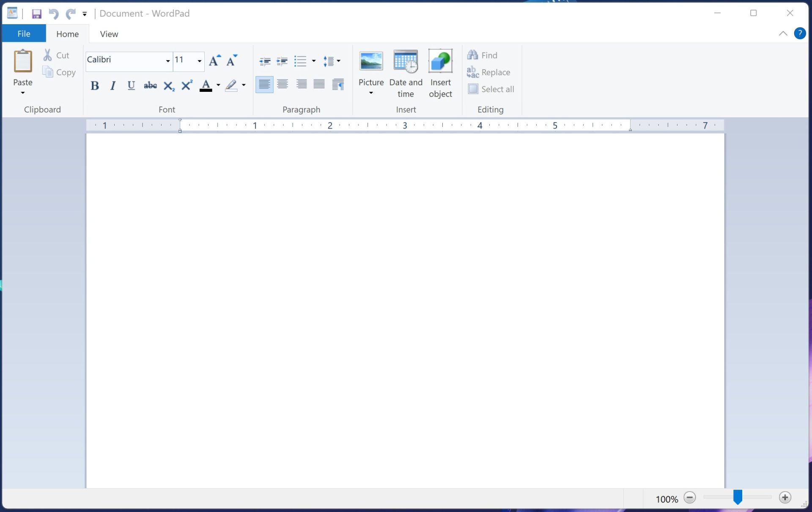812x512 pixels.
Task: Open the View tab
Action: pos(109,33)
